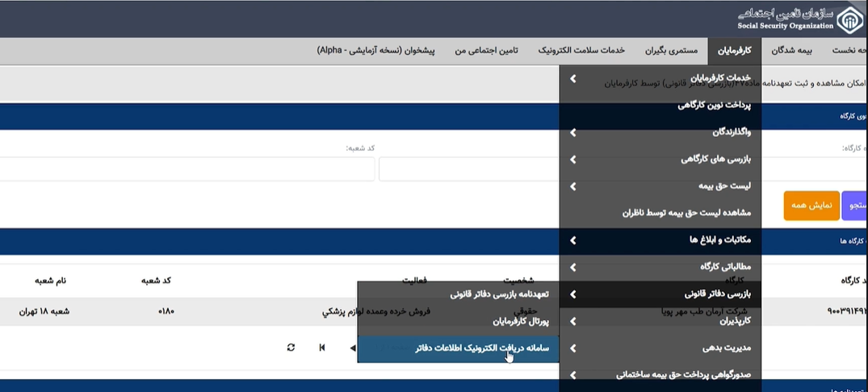Expand خدمات کارفرمایان submenu arrow
The image size is (868, 392).
pyautogui.click(x=573, y=79)
